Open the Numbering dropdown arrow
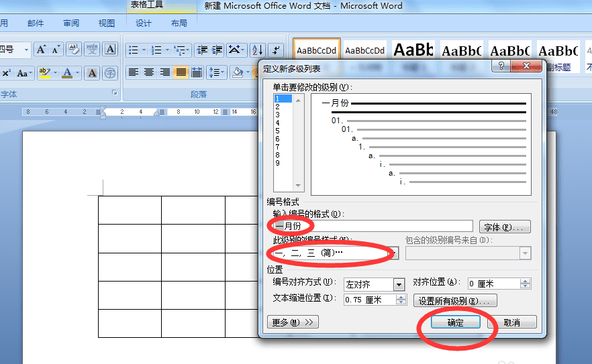The image size is (592, 364). (x=167, y=50)
